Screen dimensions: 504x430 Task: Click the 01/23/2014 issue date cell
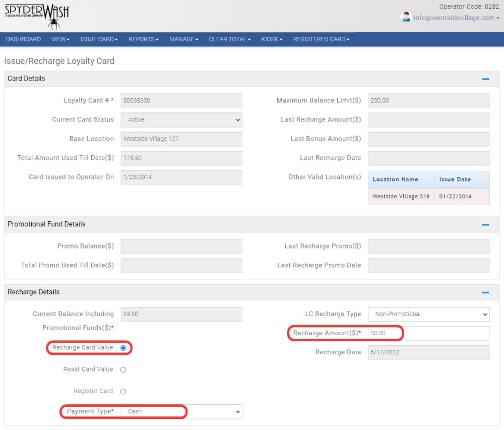(x=462, y=197)
